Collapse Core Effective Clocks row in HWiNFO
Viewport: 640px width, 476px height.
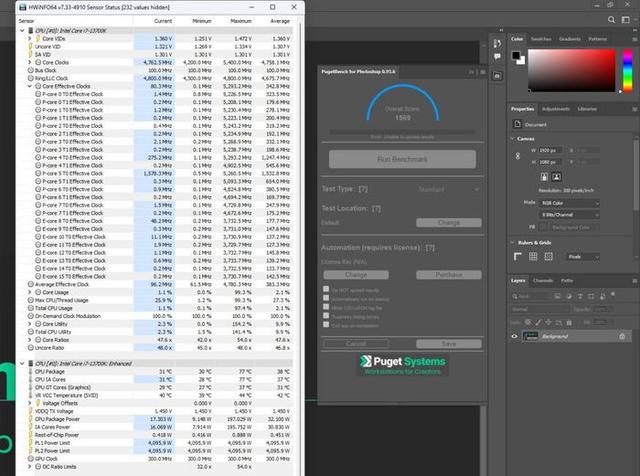[x=29, y=86]
